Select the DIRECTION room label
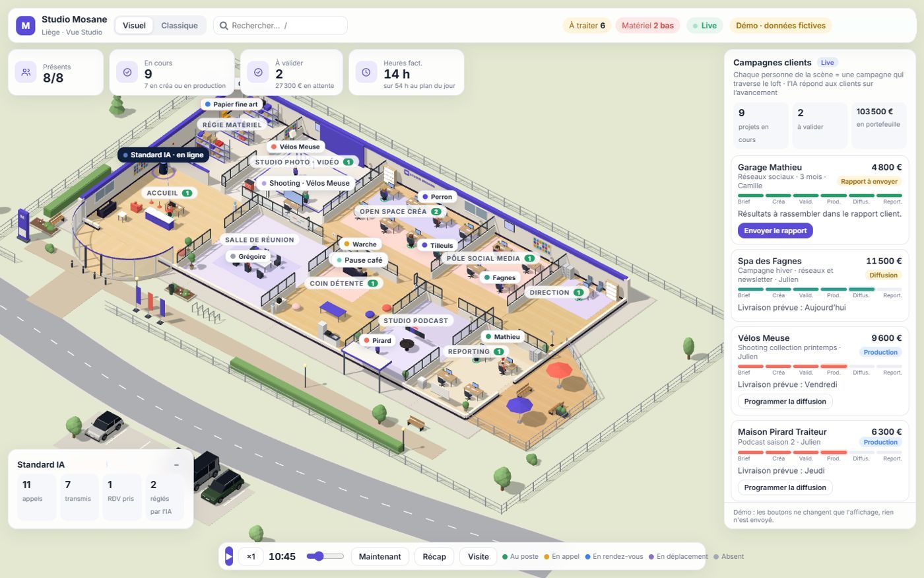Viewport: 924px width, 578px height. tap(556, 292)
